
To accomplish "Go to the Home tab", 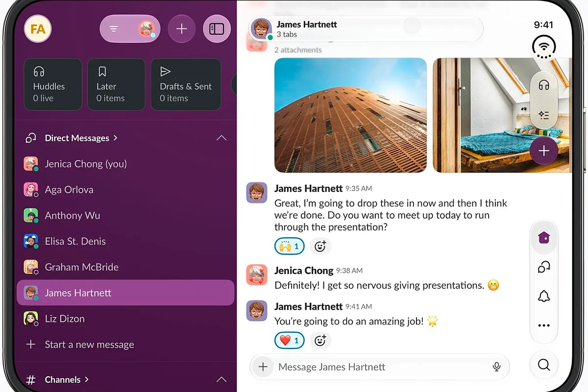I will point(544,238).
